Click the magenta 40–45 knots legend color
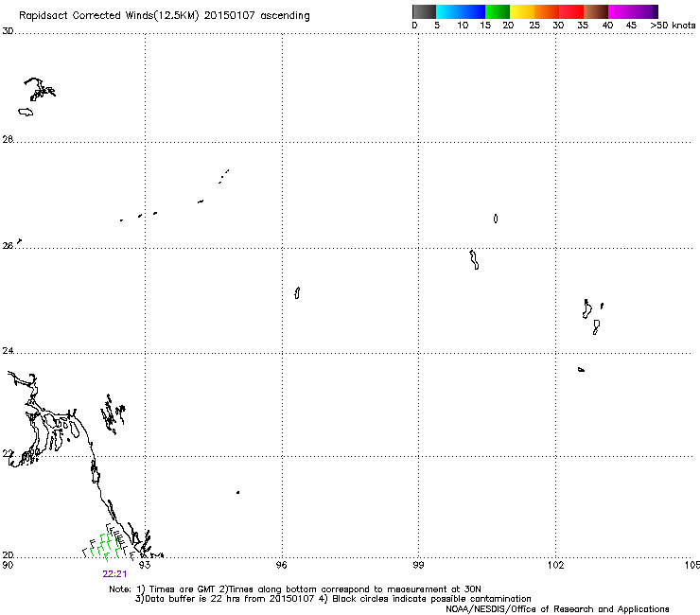Image resolution: width=700 pixels, height=615 pixels. (x=621, y=11)
